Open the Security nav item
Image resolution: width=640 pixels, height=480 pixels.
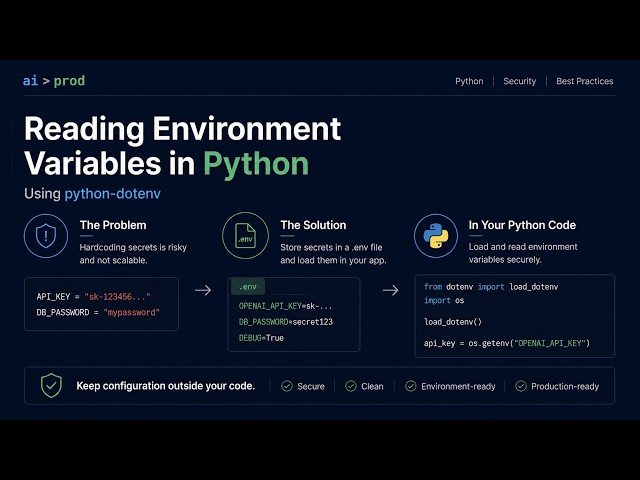click(x=520, y=81)
